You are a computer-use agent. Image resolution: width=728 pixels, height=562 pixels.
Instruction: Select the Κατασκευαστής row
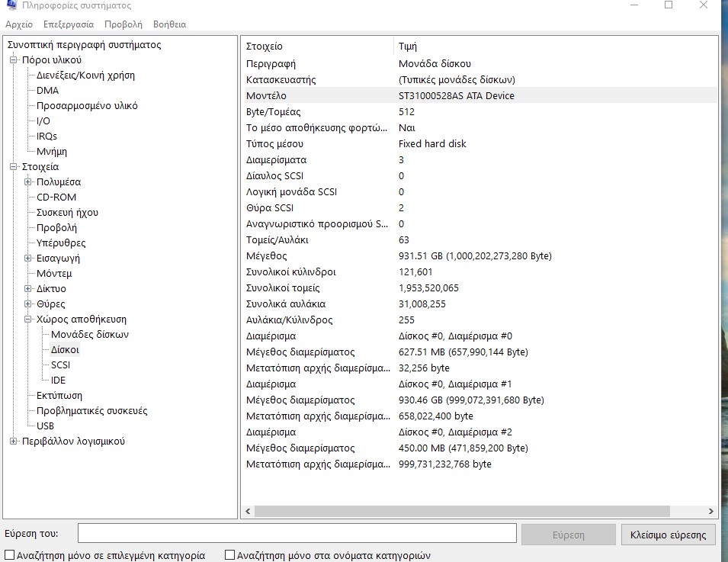(x=480, y=80)
